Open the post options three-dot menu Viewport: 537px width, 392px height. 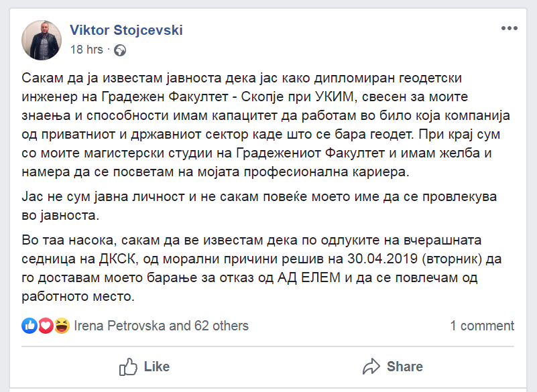(509, 29)
